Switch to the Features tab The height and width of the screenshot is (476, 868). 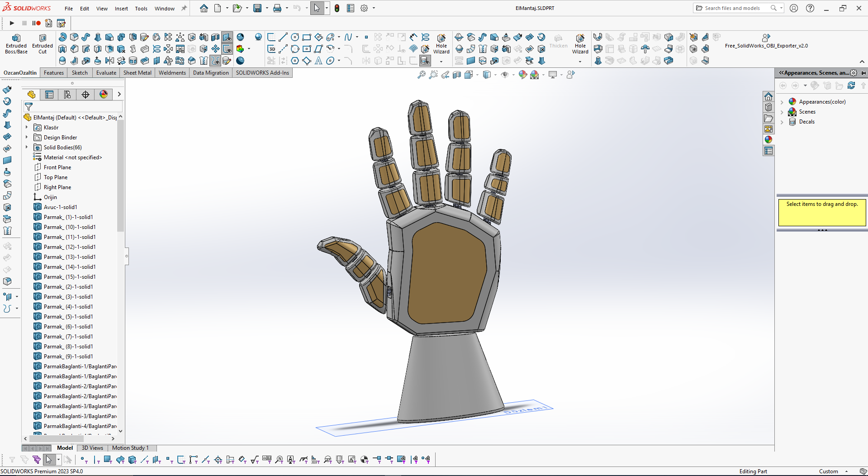[54, 73]
